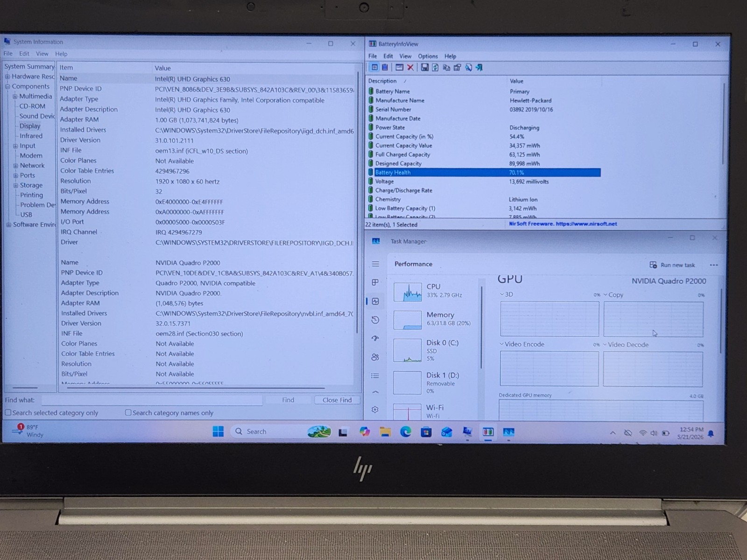Expand Software Environment tree node
Image resolution: width=747 pixels, height=560 pixels.
(8, 224)
